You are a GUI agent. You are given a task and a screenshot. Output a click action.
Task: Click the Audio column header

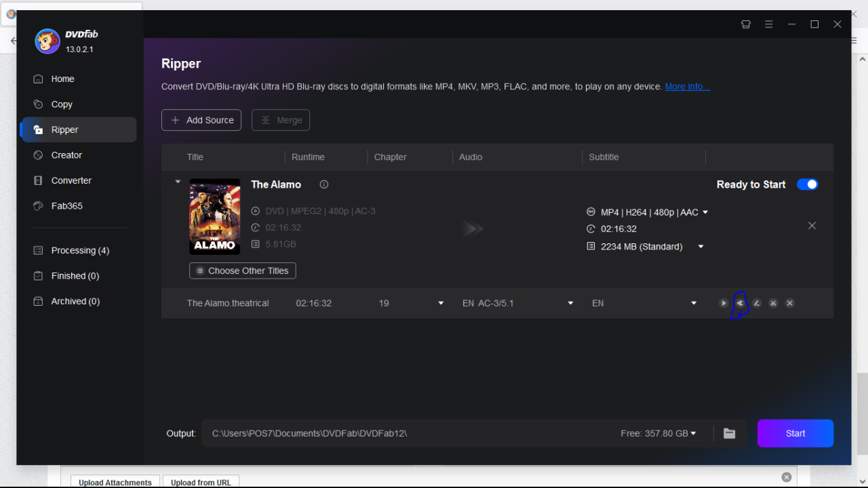(x=471, y=157)
